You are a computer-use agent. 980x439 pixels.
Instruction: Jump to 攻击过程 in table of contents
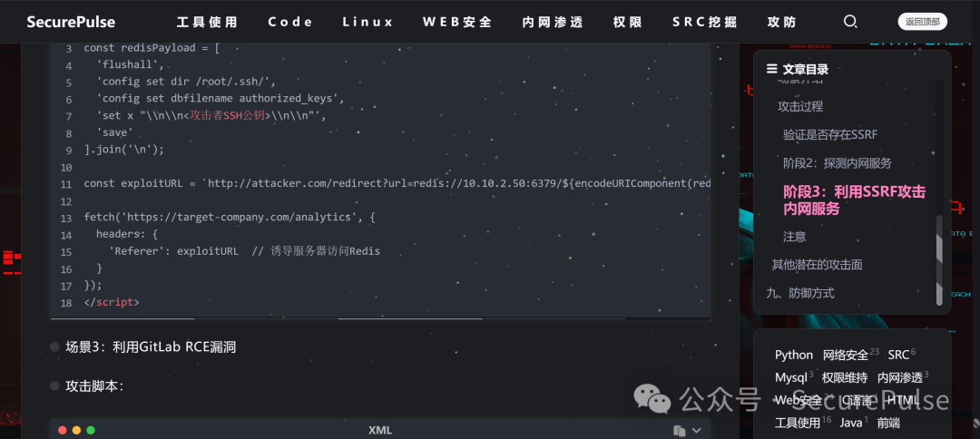(800, 106)
